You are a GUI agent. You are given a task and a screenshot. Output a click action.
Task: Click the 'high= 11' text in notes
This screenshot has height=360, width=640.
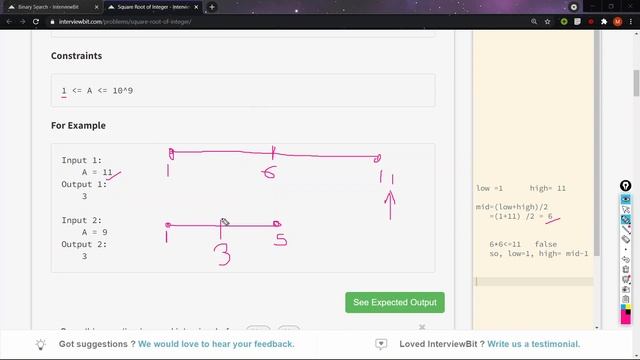pyautogui.click(x=548, y=188)
